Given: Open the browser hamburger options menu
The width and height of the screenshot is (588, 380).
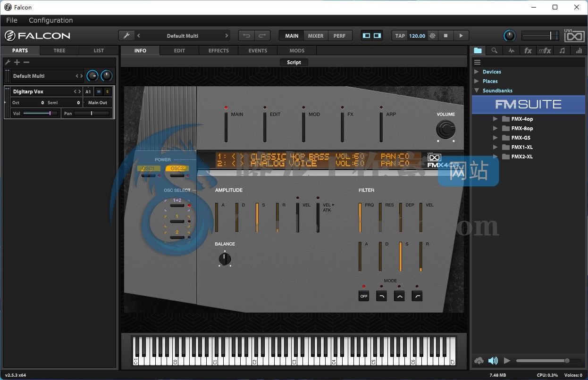Looking at the screenshot, I should coord(477,62).
